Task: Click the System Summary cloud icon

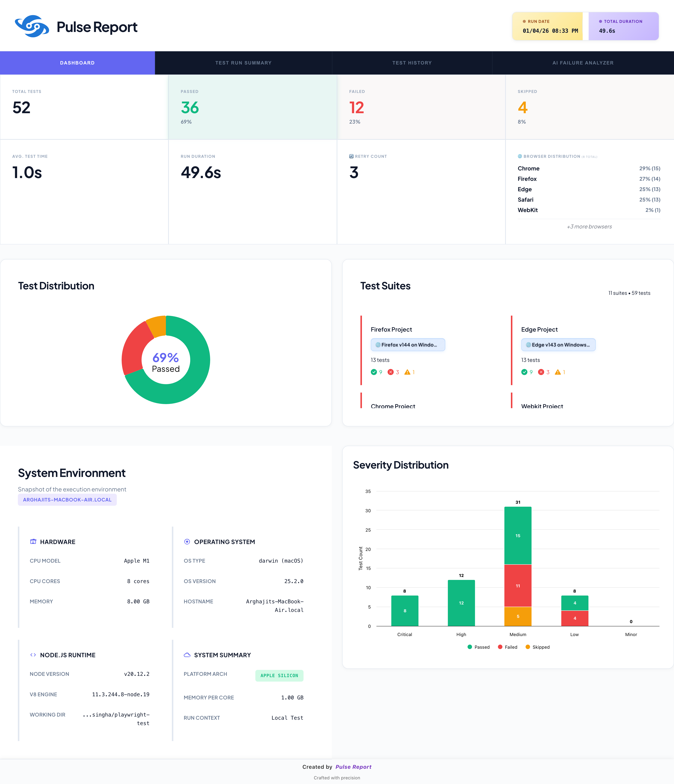Action: tap(187, 655)
